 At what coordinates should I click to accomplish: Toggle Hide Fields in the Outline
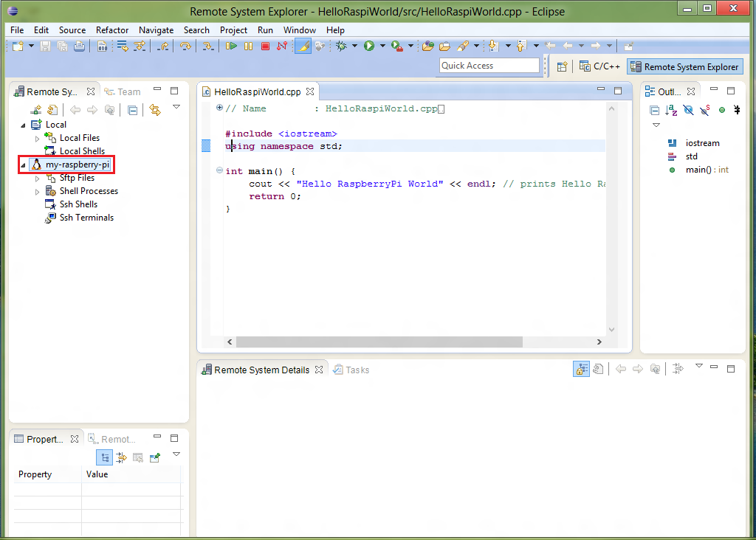tap(688, 111)
